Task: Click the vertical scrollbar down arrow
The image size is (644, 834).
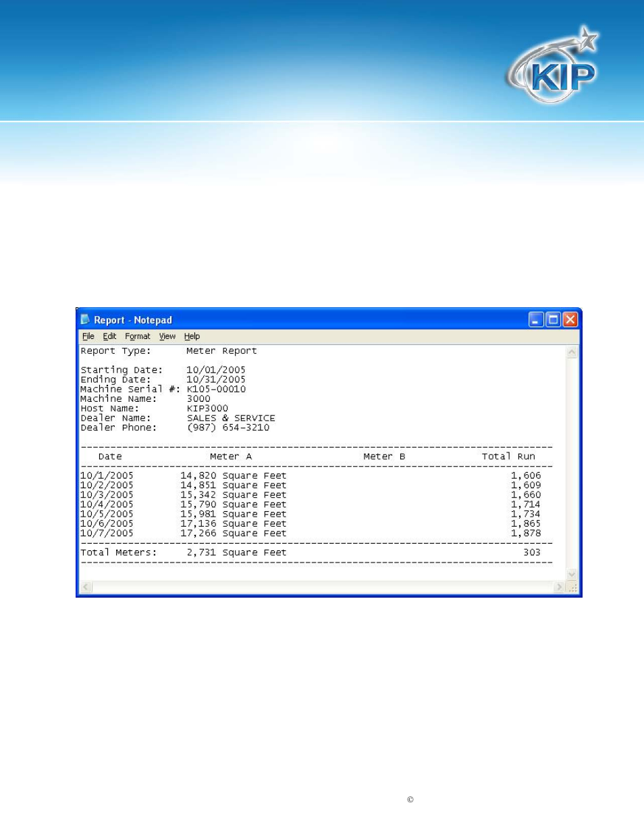Action: [572, 575]
